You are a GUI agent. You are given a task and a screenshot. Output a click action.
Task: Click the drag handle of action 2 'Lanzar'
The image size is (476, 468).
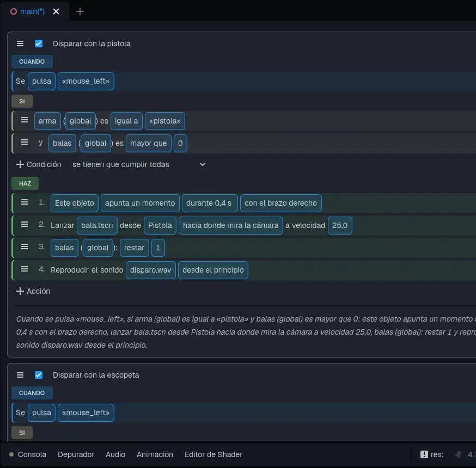tap(25, 224)
